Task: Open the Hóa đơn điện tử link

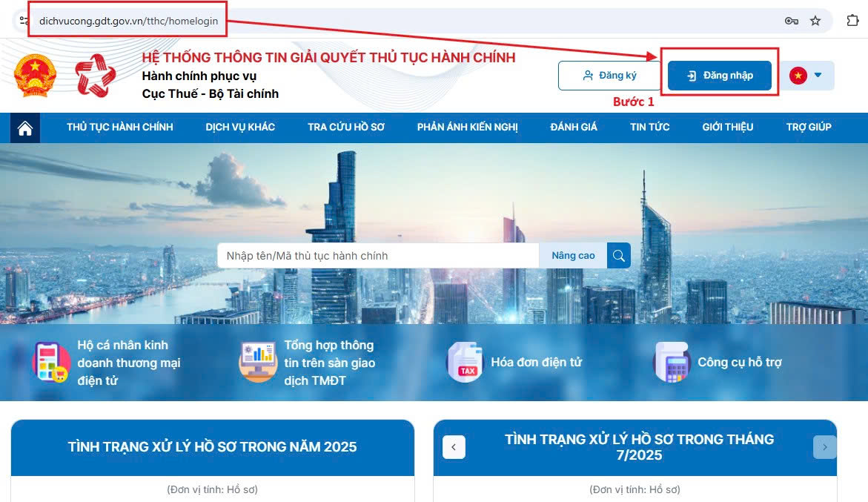Action: 537,362
